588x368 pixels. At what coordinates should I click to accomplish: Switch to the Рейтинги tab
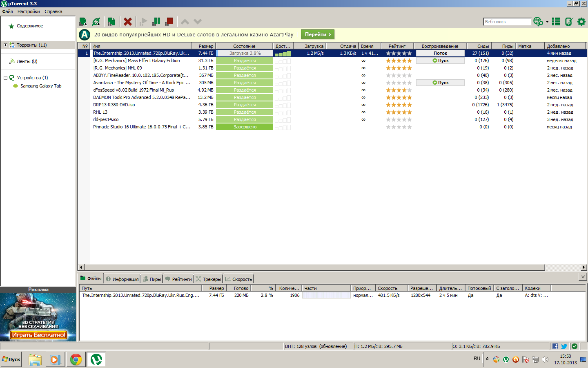178,279
